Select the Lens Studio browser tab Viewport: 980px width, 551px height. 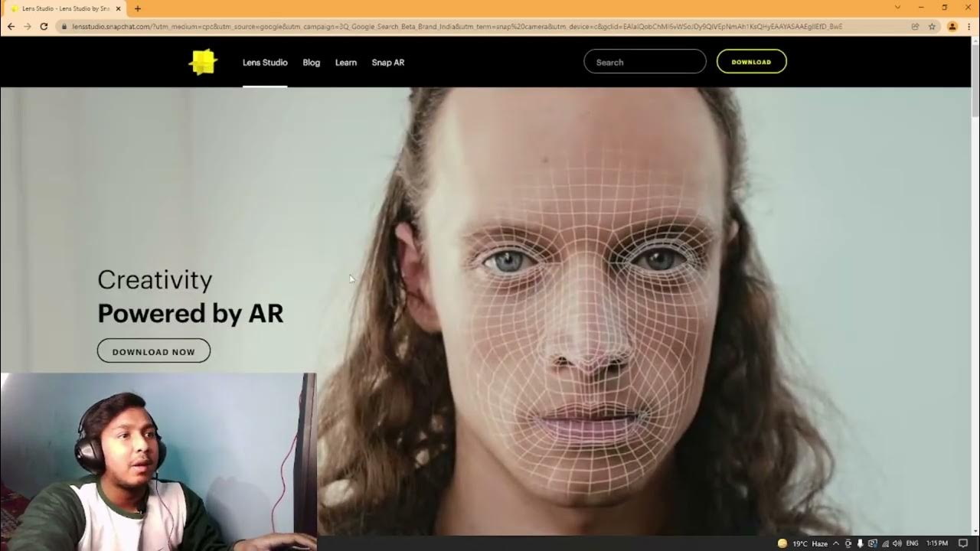pyautogui.click(x=64, y=8)
